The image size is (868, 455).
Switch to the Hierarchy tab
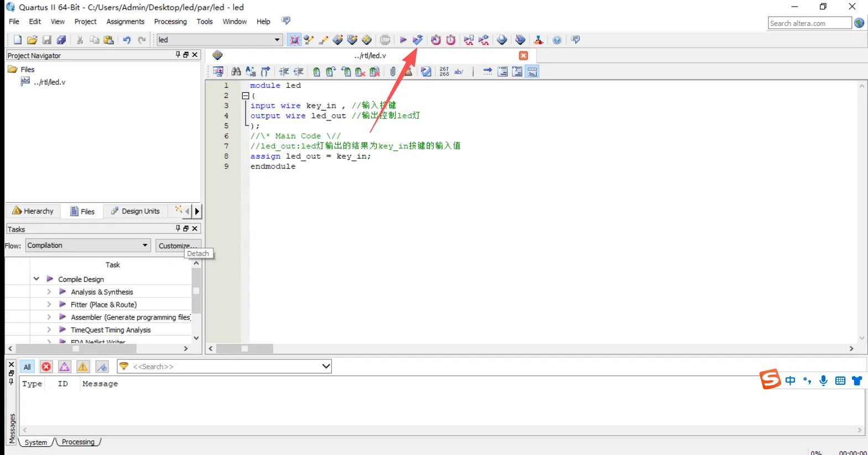point(33,211)
